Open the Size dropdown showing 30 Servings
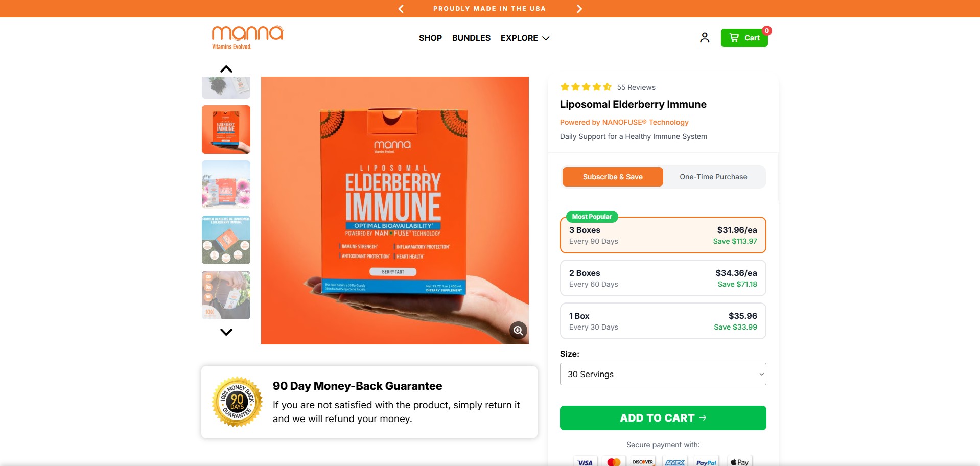 (663, 374)
